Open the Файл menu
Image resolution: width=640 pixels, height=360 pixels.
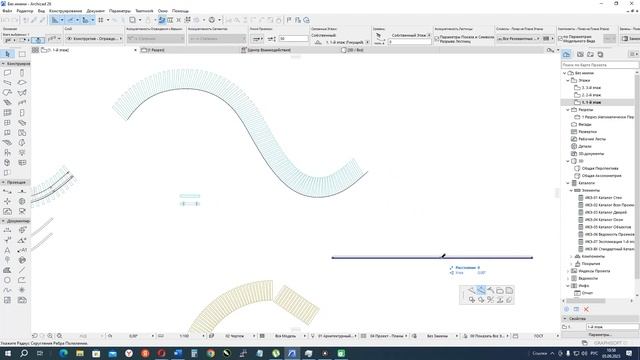[x=7, y=11]
